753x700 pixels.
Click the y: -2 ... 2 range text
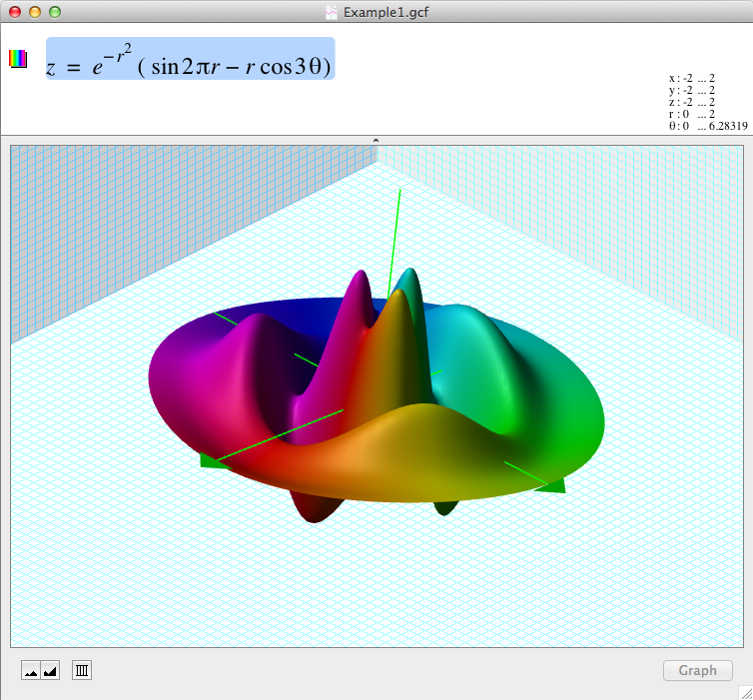(x=692, y=90)
